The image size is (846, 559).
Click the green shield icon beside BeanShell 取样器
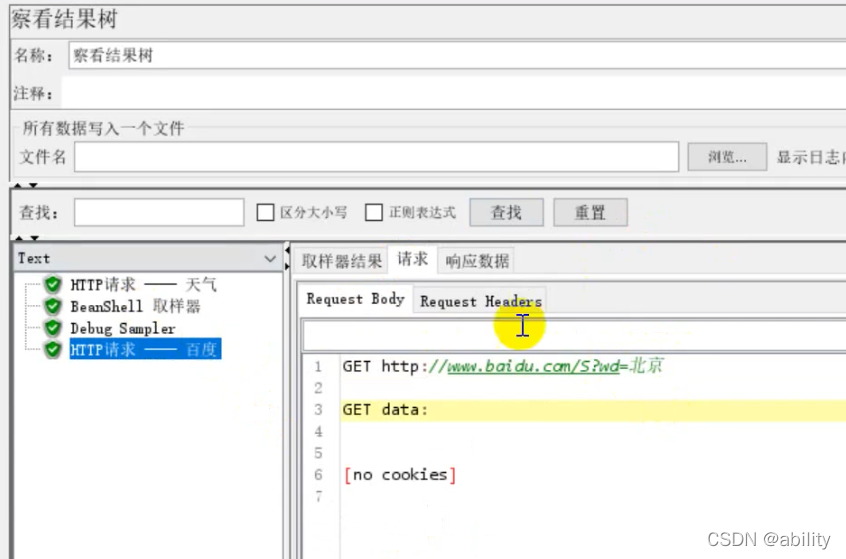tap(53, 306)
